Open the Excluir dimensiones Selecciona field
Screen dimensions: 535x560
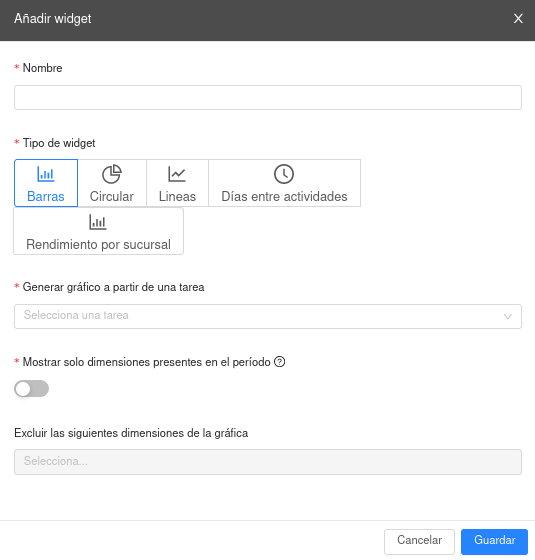tap(268, 462)
